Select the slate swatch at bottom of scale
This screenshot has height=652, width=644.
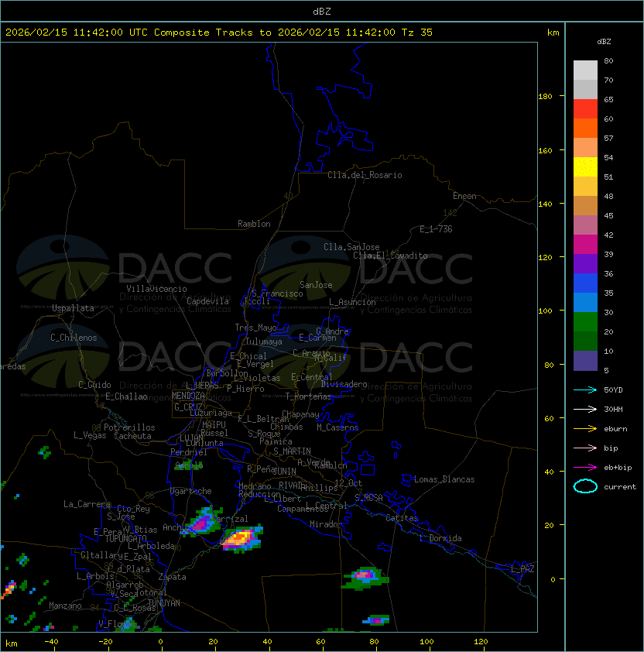coord(585,361)
